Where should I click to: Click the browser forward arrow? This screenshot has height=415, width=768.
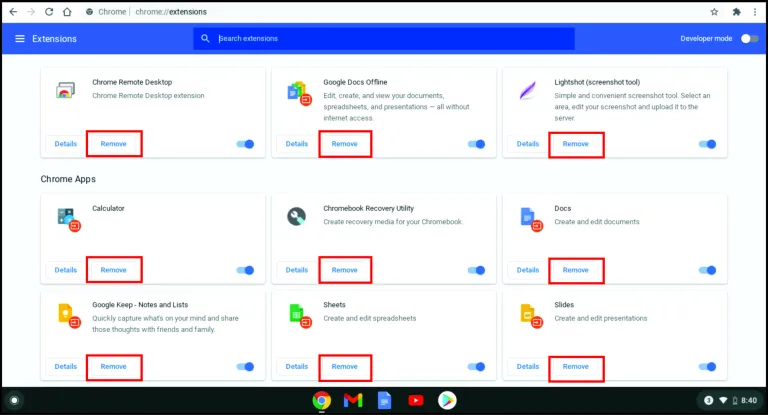(x=31, y=12)
